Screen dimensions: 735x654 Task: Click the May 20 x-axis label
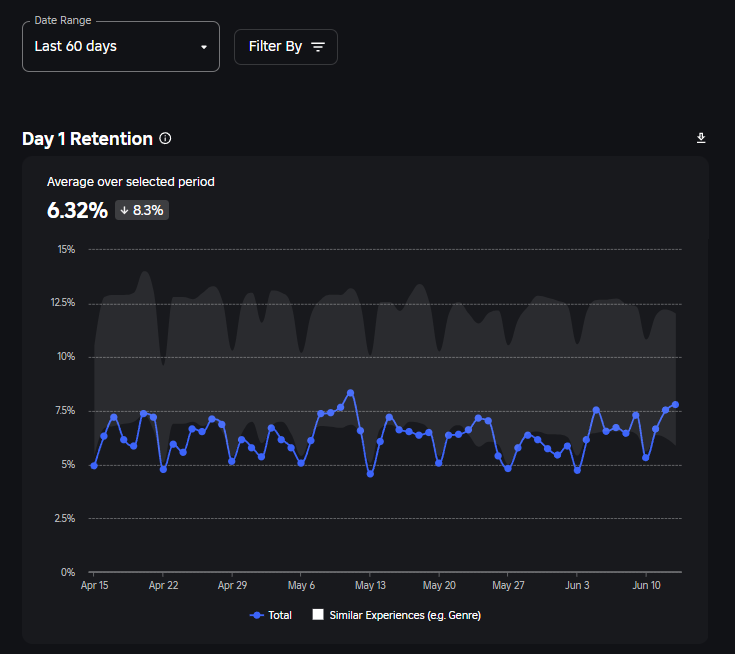[439, 585]
